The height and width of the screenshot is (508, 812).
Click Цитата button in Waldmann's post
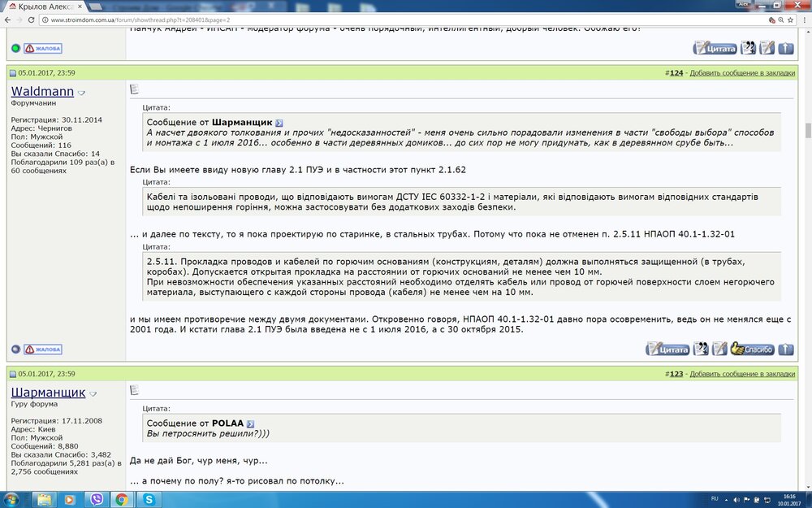(x=667, y=349)
